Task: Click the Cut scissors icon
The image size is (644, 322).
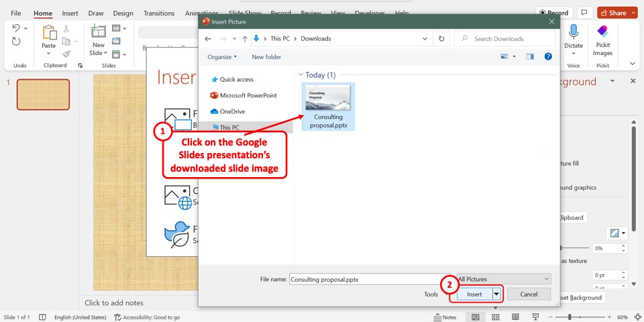Action: click(x=66, y=29)
